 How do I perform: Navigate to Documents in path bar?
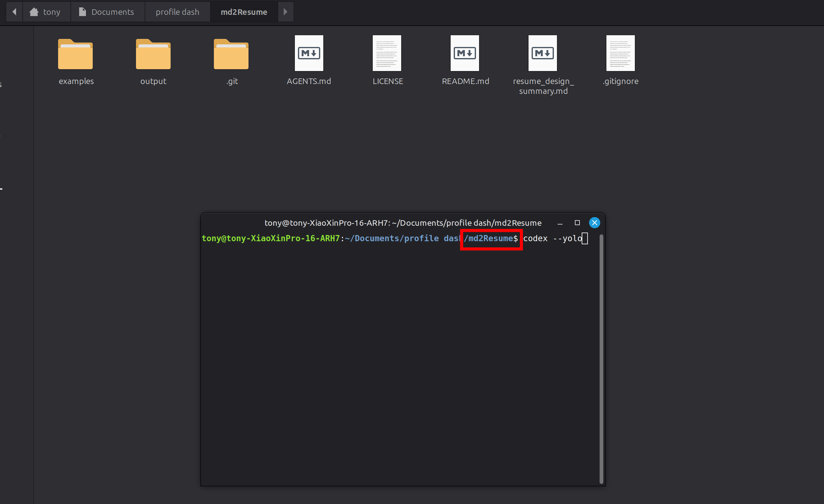tap(108, 12)
